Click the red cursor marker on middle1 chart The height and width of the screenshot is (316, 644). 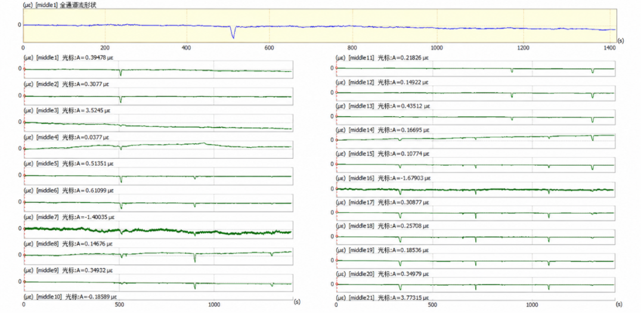coord(24,69)
